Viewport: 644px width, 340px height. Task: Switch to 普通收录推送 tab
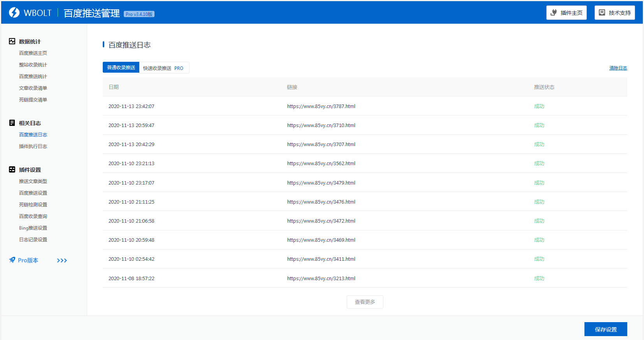tap(121, 68)
